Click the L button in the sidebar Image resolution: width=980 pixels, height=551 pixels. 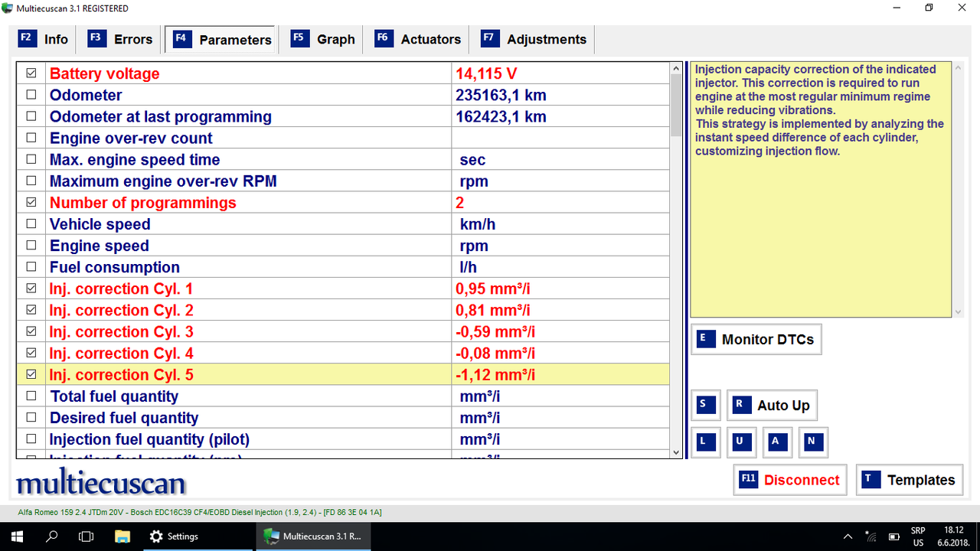click(x=705, y=442)
